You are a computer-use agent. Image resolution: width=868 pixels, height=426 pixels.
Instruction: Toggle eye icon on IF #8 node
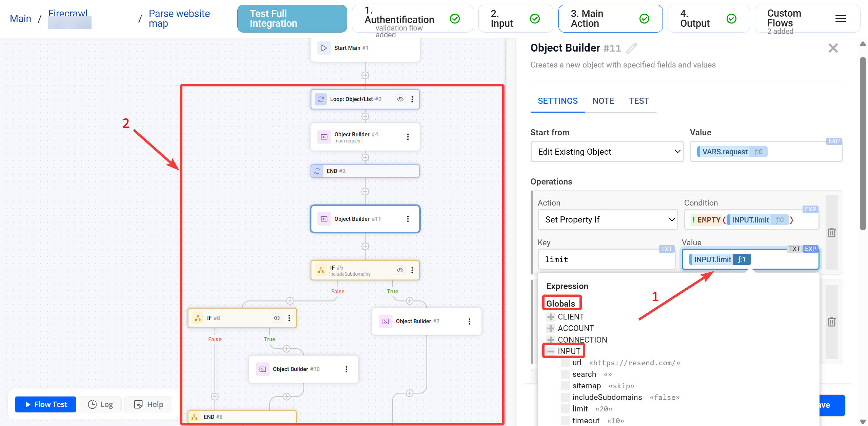pyautogui.click(x=277, y=318)
